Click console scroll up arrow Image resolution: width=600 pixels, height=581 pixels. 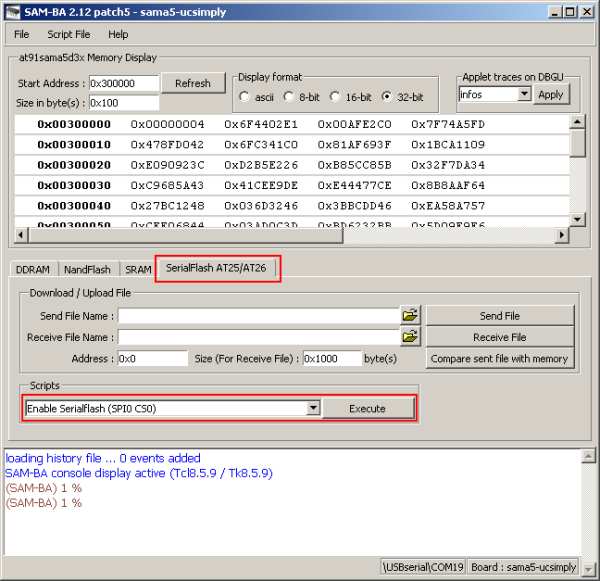588,456
